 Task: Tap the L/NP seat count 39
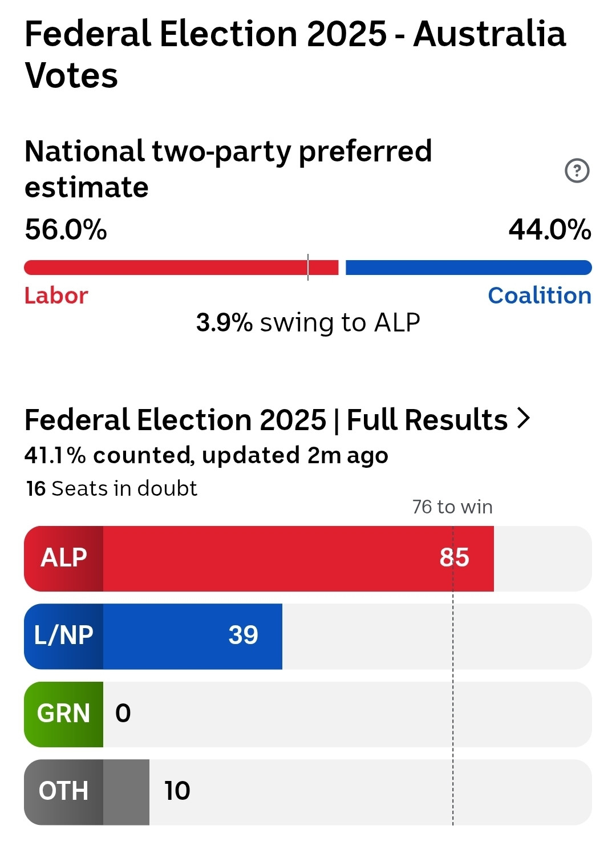(x=243, y=635)
